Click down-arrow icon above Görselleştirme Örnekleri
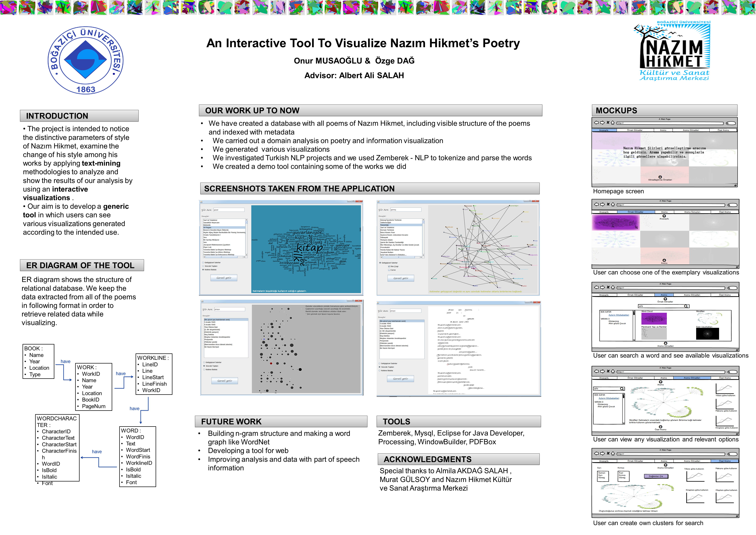756x535 pixels. (x=660, y=177)
